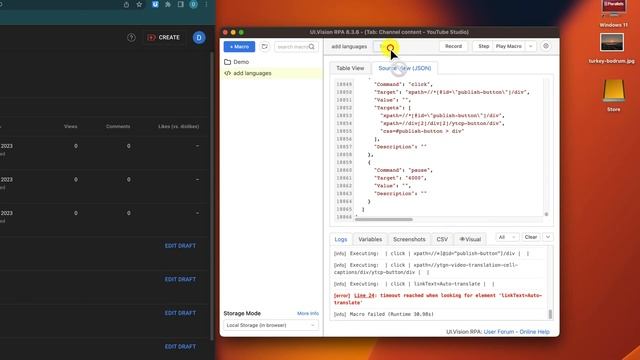
Task: Create a new folder in macro sidebar
Action: (x=264, y=47)
